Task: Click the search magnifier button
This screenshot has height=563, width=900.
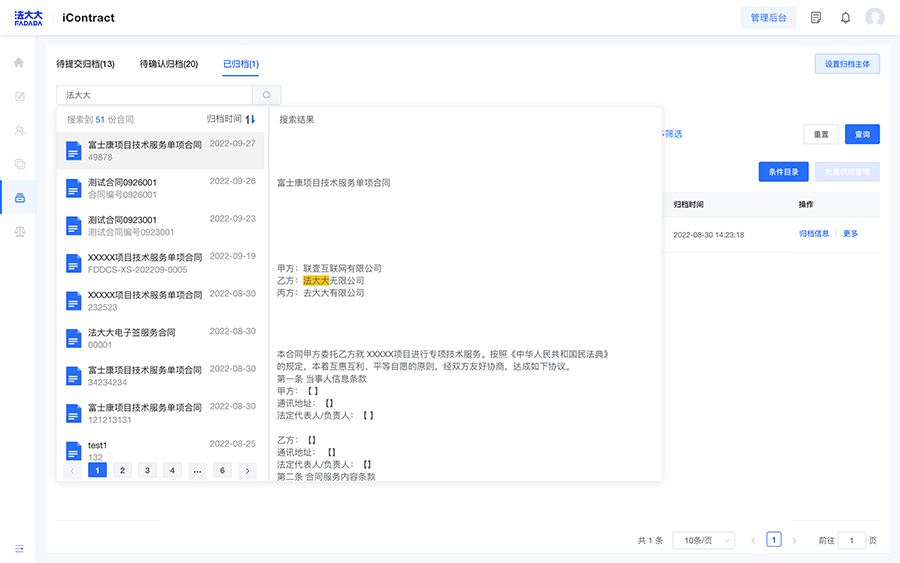Action: pyautogui.click(x=266, y=95)
